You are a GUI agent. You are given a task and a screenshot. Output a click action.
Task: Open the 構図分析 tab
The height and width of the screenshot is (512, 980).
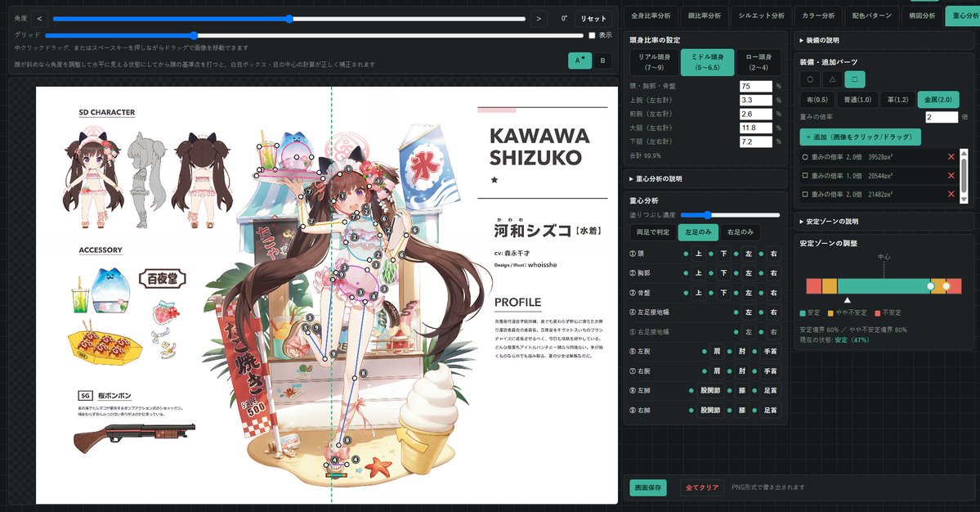[922, 16]
